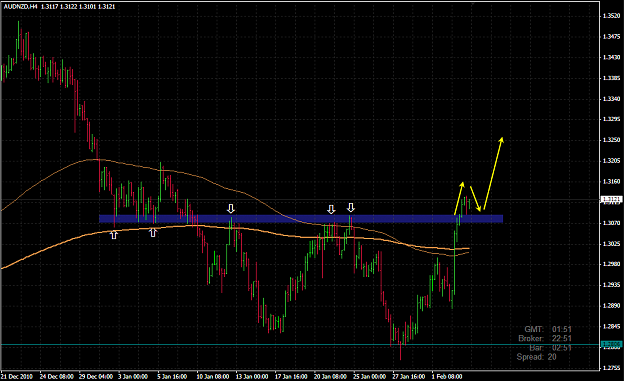625x381 pixels.
Task: Select the 1.2845 price axis label
Action: pyautogui.click(x=611, y=326)
